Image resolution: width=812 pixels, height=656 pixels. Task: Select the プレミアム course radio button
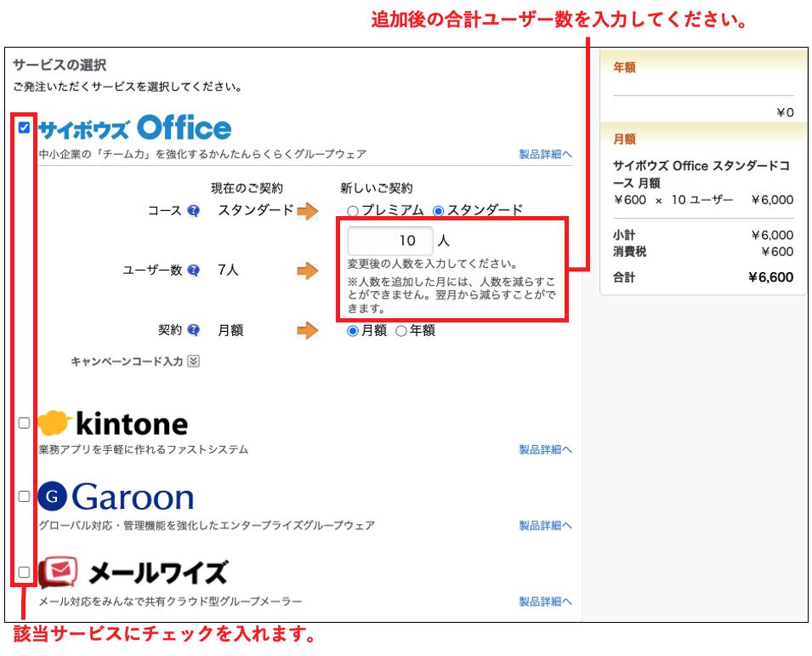click(353, 211)
